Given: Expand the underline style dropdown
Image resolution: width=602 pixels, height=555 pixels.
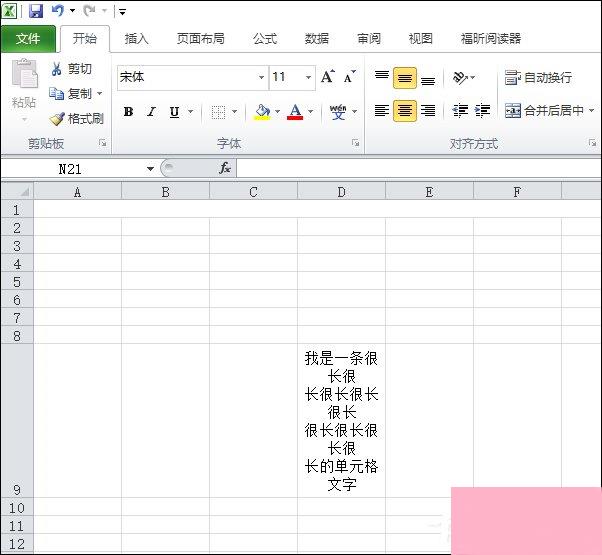Looking at the screenshot, I should tap(191, 112).
